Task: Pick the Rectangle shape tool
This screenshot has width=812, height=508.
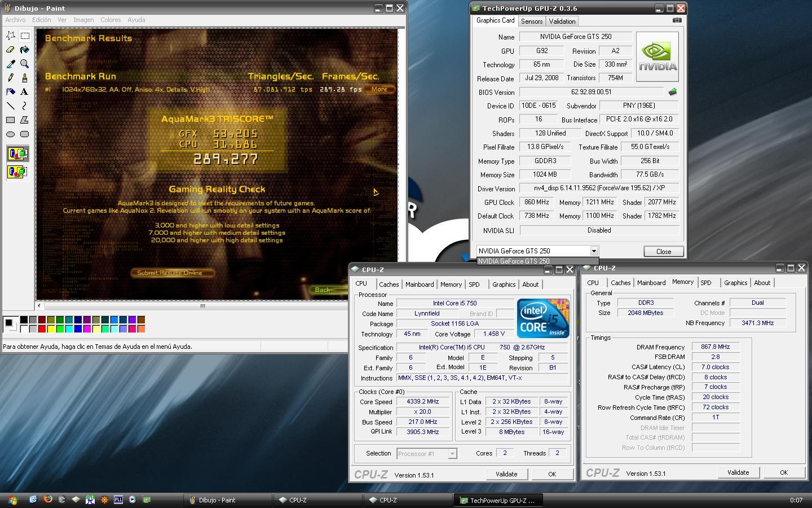Action: [x=11, y=120]
